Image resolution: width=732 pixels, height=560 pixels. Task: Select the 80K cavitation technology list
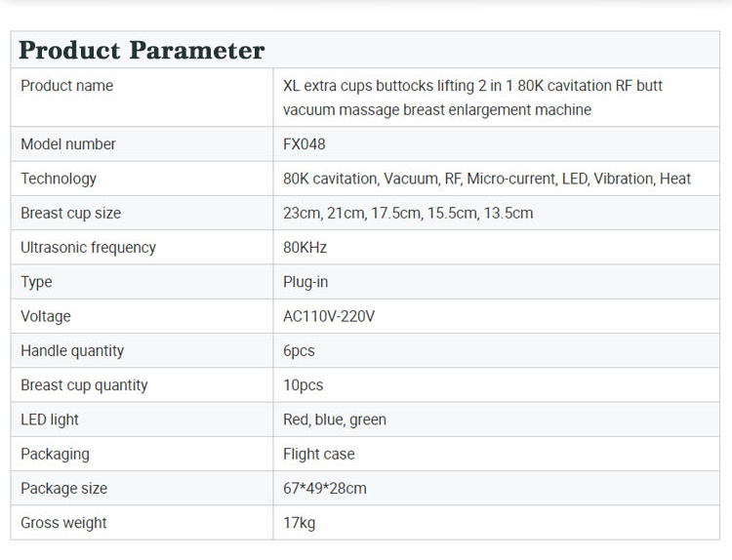point(487,179)
